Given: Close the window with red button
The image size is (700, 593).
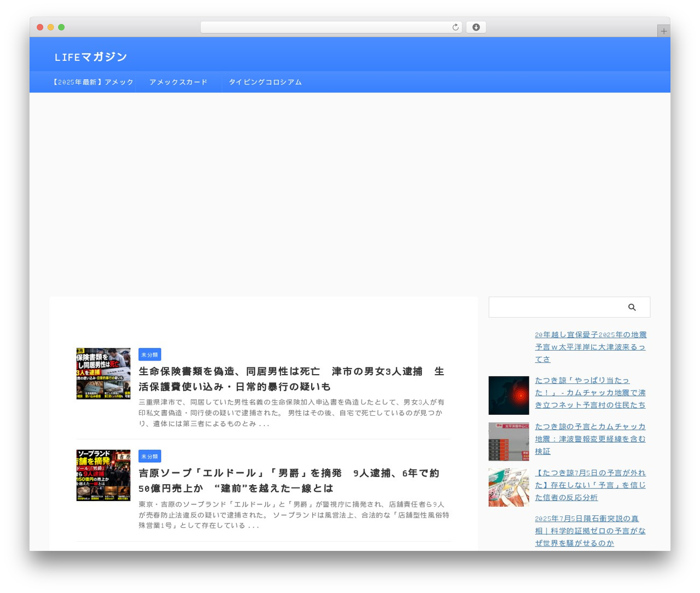Looking at the screenshot, I should (x=40, y=27).
